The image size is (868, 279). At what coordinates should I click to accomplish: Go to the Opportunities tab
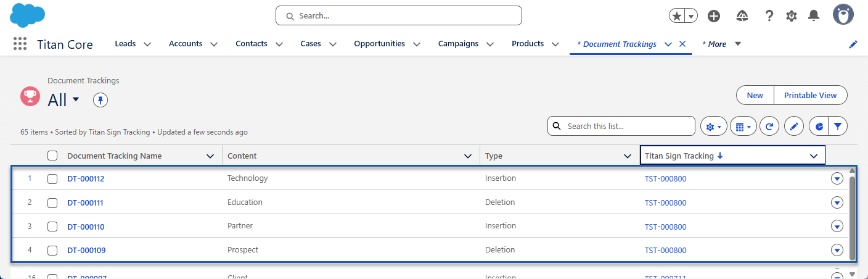click(x=379, y=44)
